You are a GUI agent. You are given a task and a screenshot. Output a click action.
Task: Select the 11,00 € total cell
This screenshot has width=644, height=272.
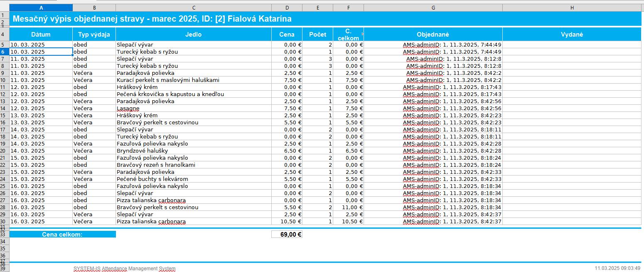point(348,207)
